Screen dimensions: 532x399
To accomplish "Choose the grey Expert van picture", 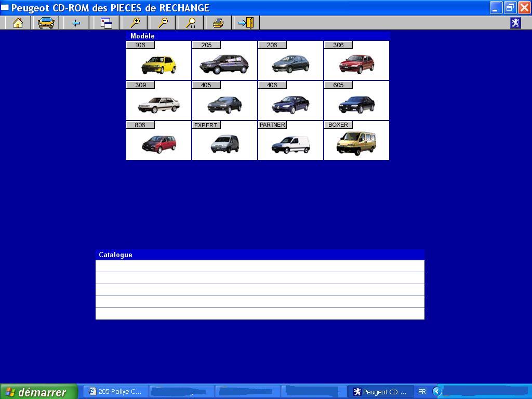I will [x=224, y=144].
